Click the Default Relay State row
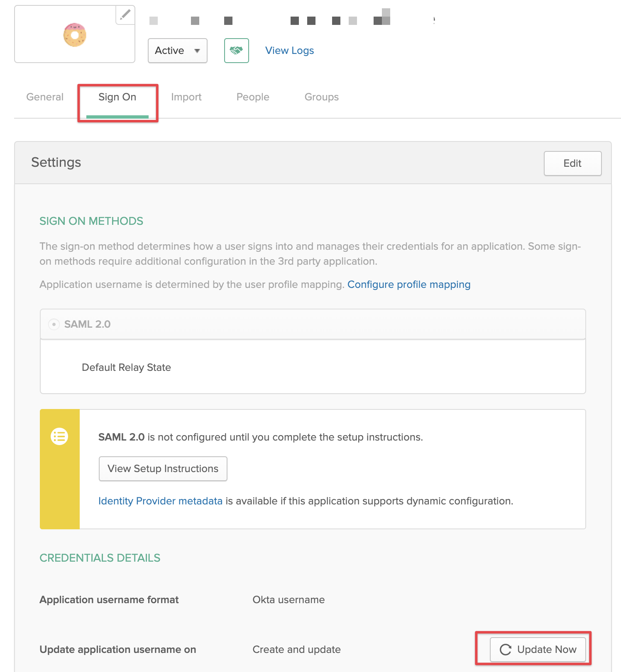The height and width of the screenshot is (672, 621). pyautogui.click(x=126, y=368)
